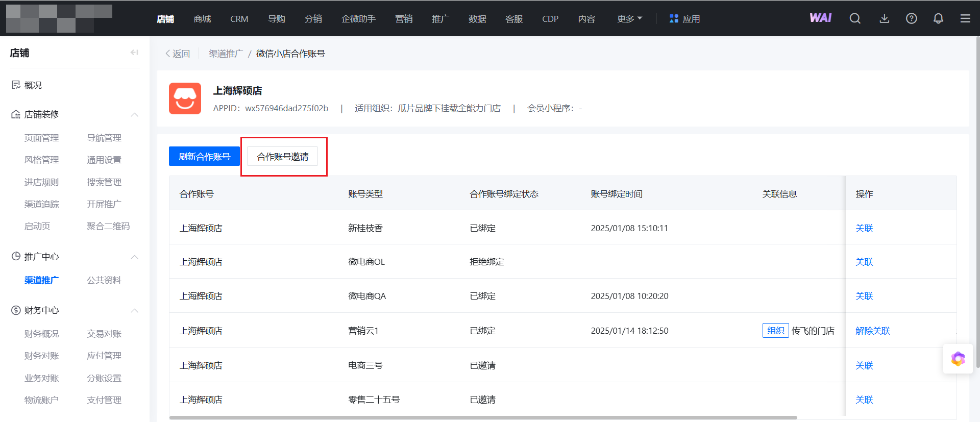The image size is (980, 422).
Task: Expand the 更多 dropdown menu
Action: coord(629,19)
